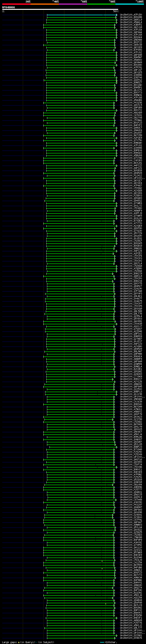Click the purple ~60% identity legend segment
The width and height of the screenshot is (146, 644).
[x=73, y=4]
